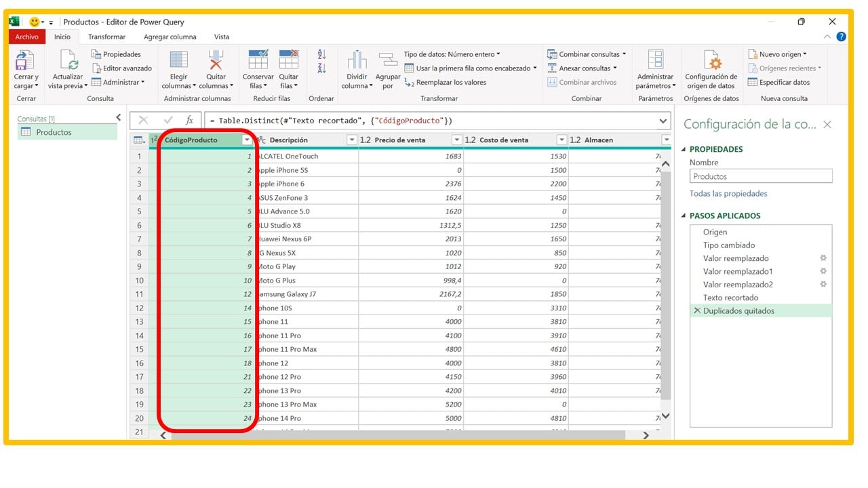Open settings gear for Valor reemplazado1 step
The image size is (868, 488).
823,271
